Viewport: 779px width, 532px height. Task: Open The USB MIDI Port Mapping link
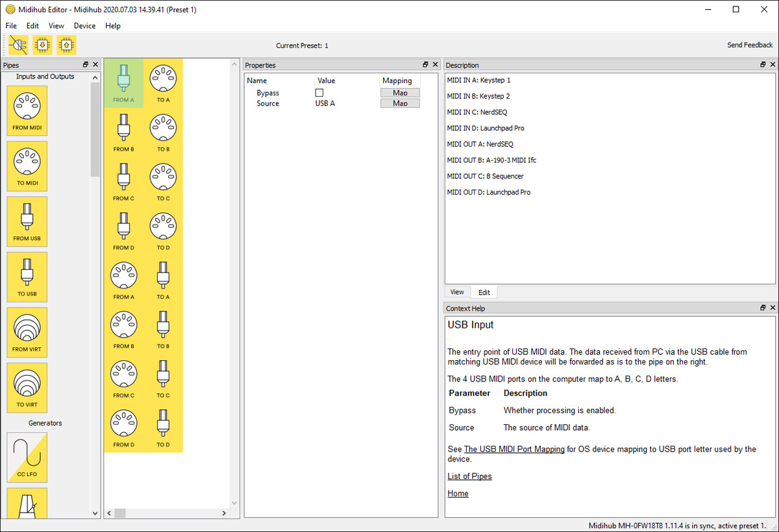coord(514,449)
